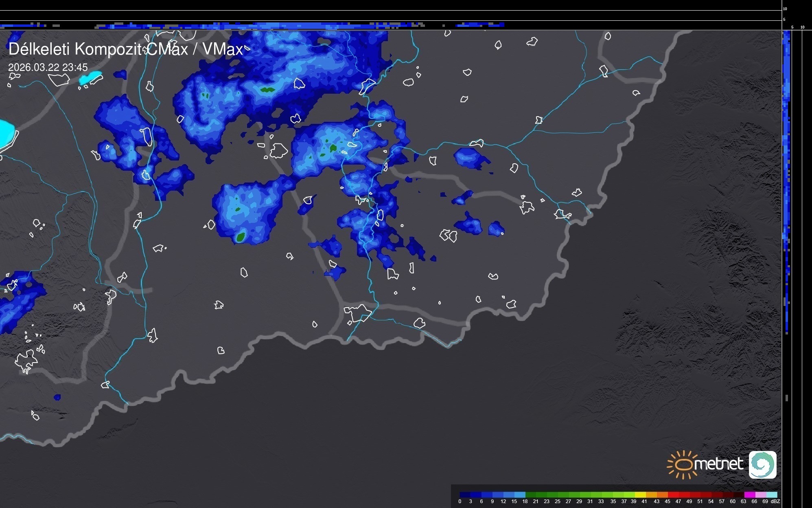Image resolution: width=812 pixels, height=508 pixels.
Task: Click the dBZ unit label
Action: 775,501
